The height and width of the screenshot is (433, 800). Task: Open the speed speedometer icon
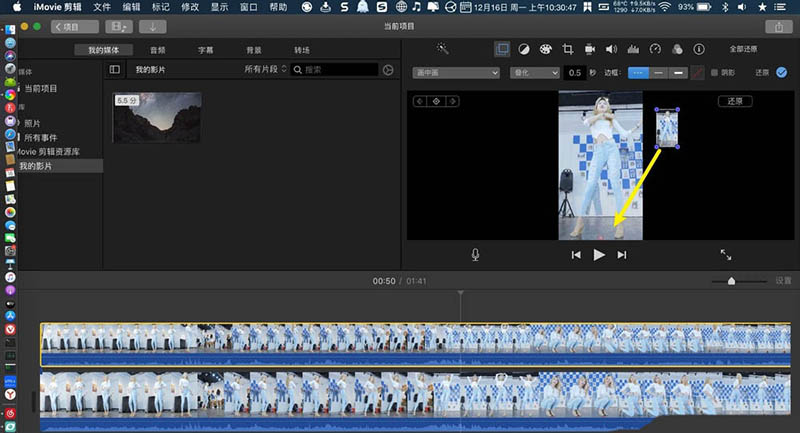point(655,49)
